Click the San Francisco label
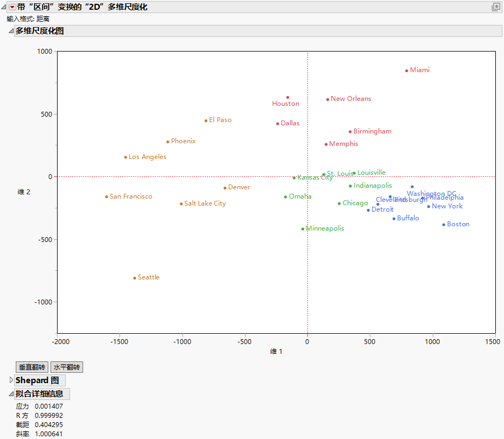This screenshot has width=504, height=439. [131, 196]
